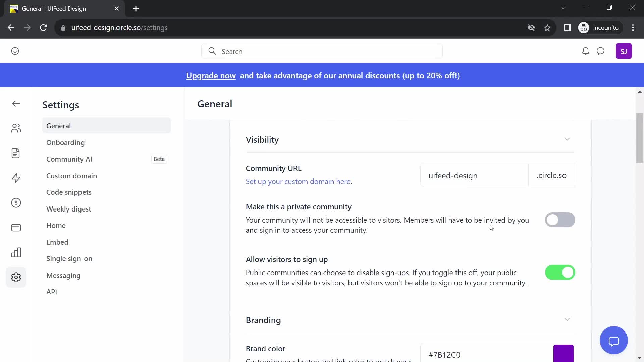The image size is (644, 362).
Task: Open Onboarding settings menu item
Action: tap(65, 143)
